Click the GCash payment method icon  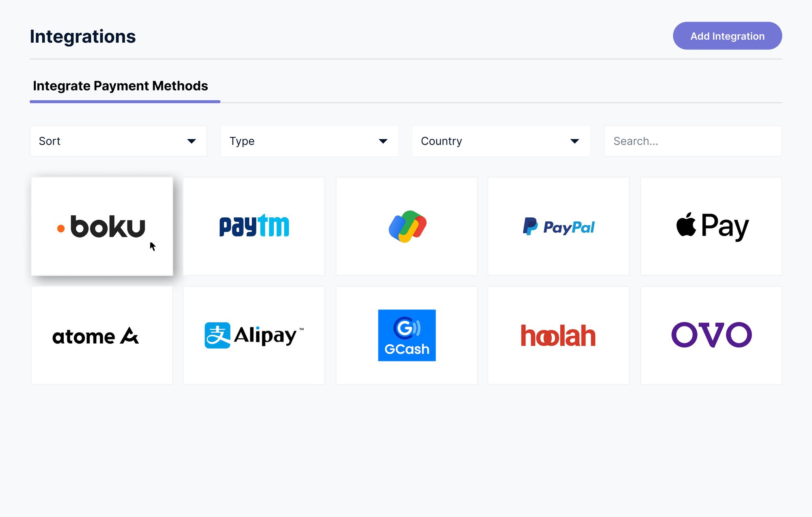click(x=406, y=335)
